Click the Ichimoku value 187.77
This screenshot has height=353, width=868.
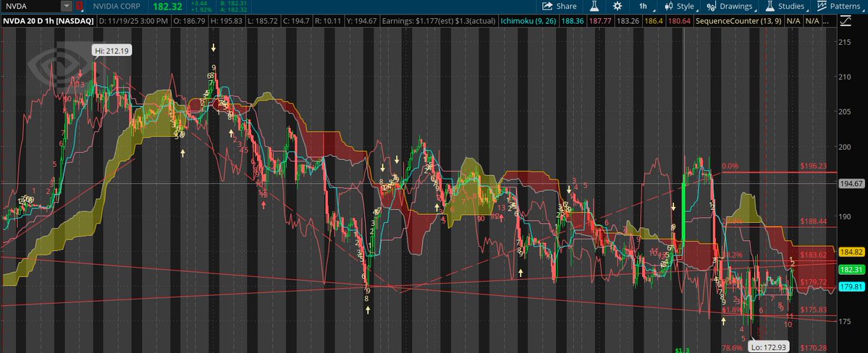tap(599, 21)
